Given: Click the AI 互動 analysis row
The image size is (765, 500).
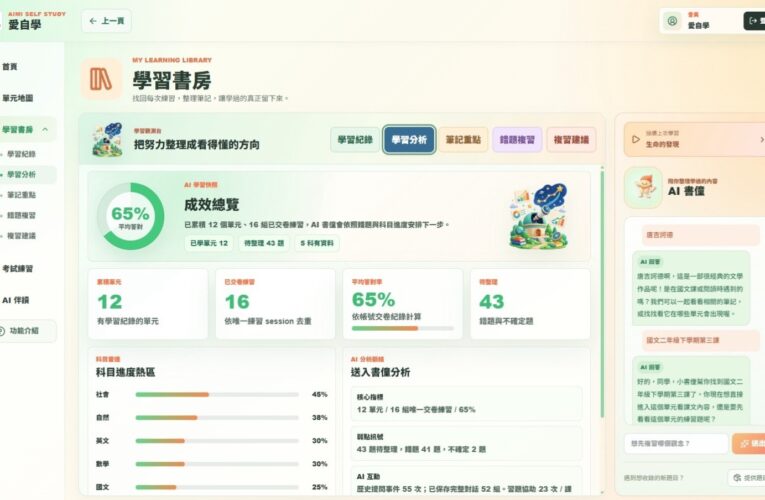Looking at the screenshot, I should tap(466, 481).
